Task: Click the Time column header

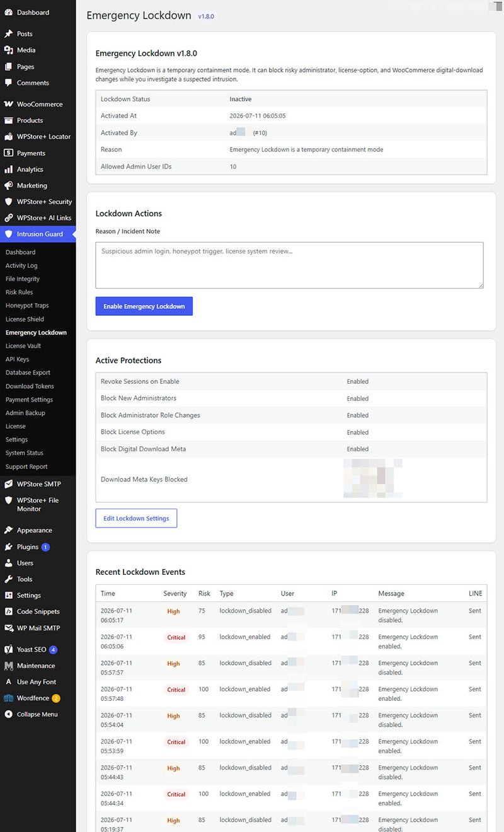Action: click(x=108, y=594)
